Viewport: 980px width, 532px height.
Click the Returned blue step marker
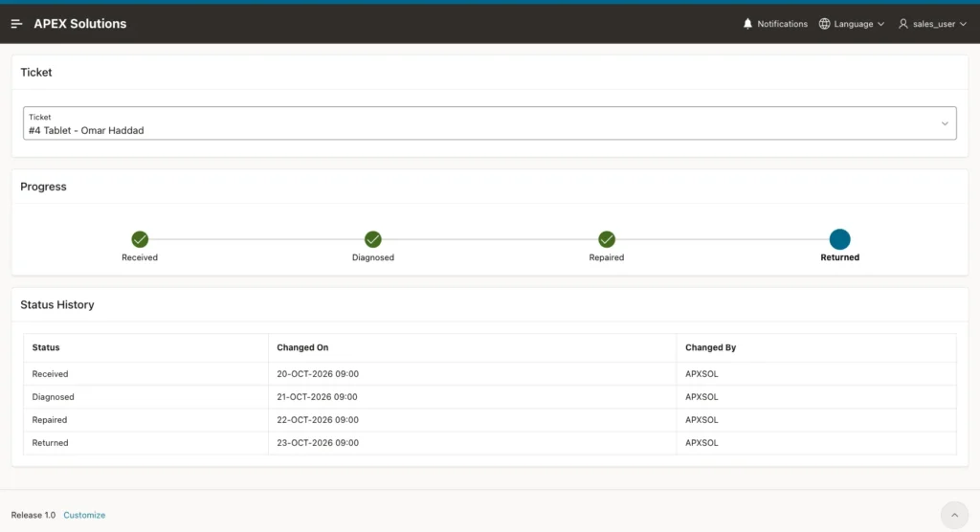840,239
